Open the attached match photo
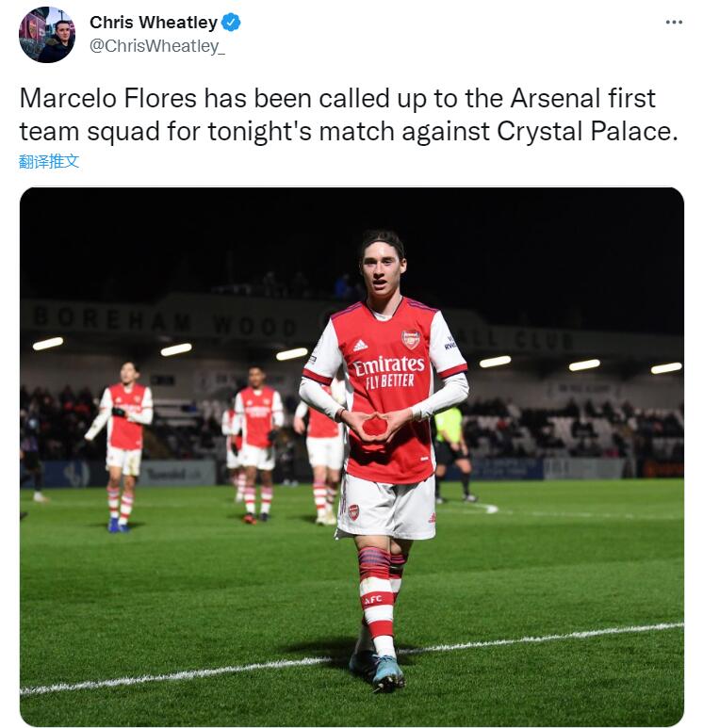The height and width of the screenshot is (728, 703). [x=351, y=457]
